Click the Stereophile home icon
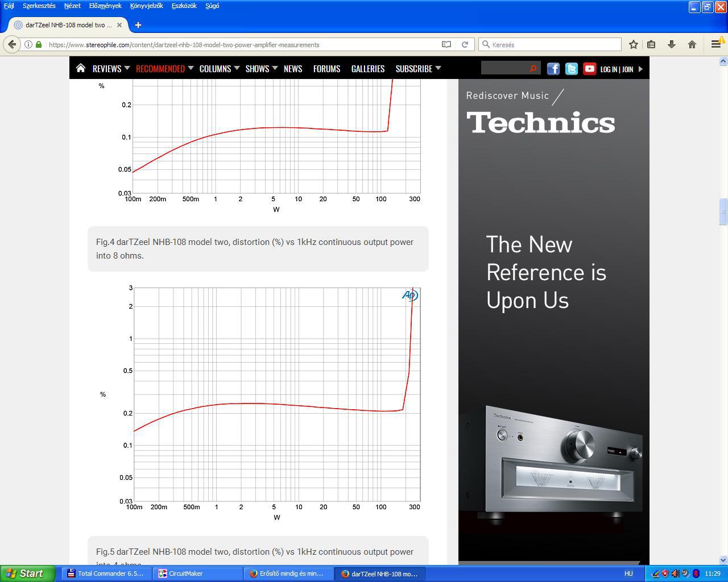Image resolution: width=728 pixels, height=582 pixels. (81, 68)
